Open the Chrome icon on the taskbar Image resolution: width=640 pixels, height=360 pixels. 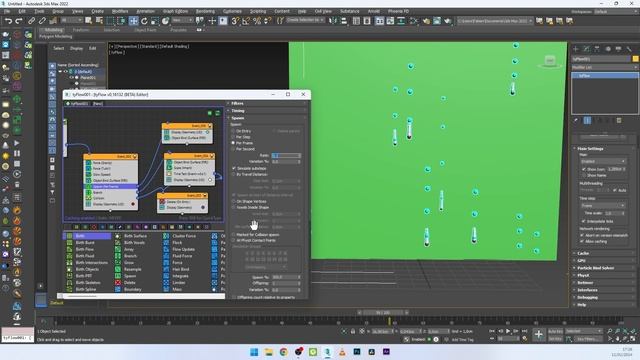click(x=284, y=352)
